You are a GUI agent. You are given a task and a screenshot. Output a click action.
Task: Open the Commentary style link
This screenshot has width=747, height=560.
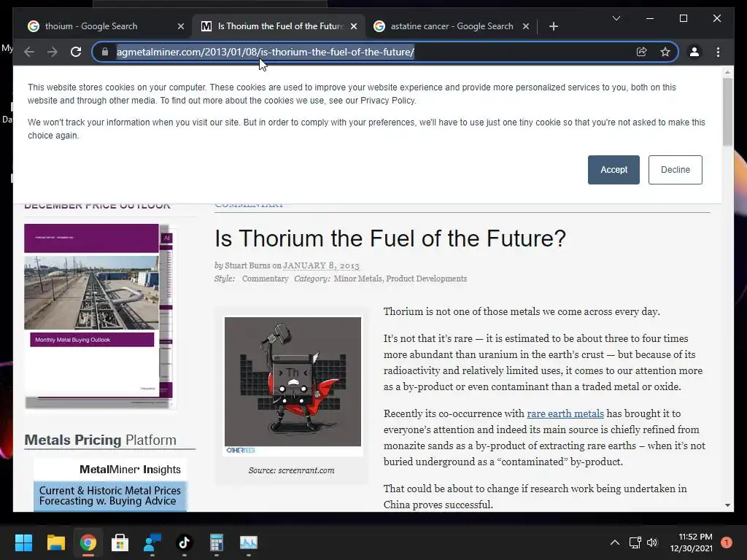click(x=265, y=279)
